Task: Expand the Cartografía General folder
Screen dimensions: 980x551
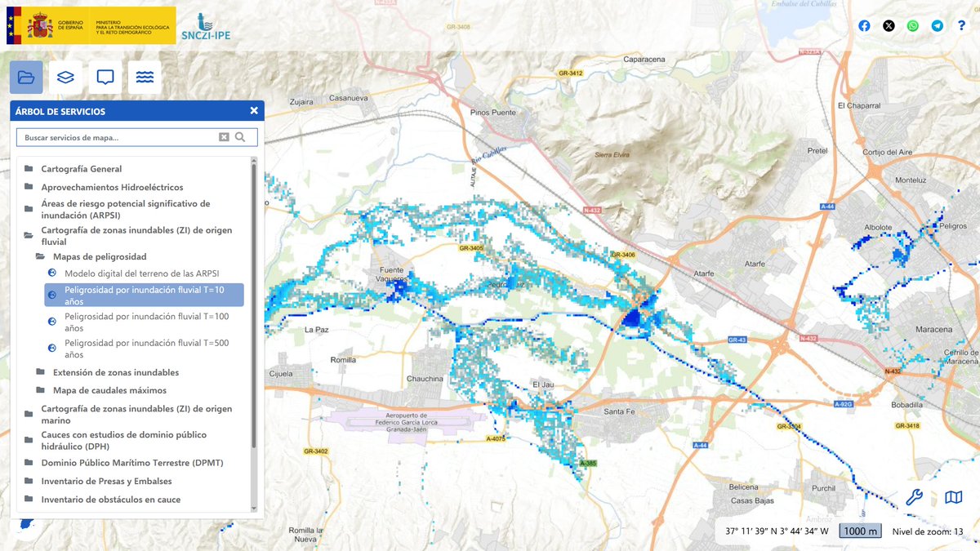Action: [81, 169]
